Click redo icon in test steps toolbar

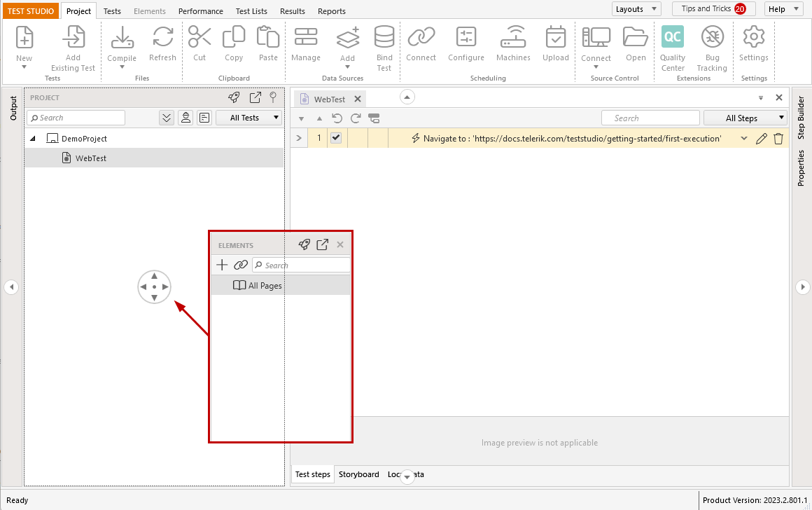pos(356,118)
